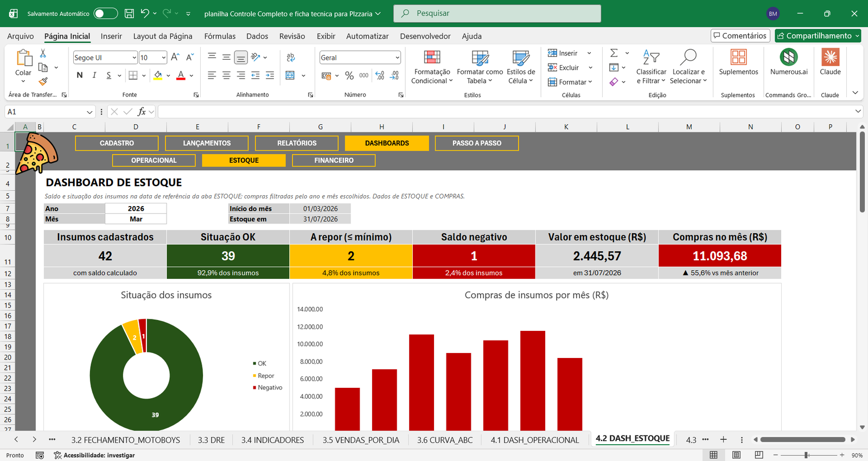868x461 pixels.
Task: Click the CADASTRO navigation button
Action: 117,143
